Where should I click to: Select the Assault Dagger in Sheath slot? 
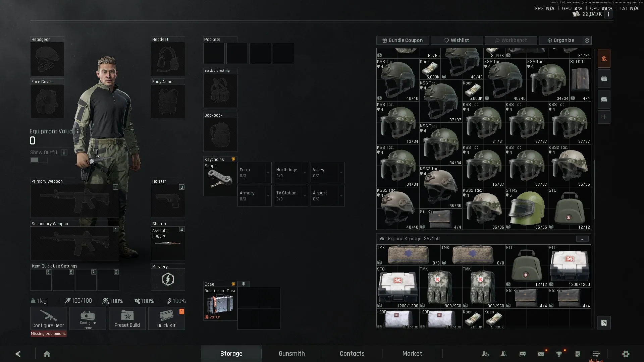click(168, 243)
